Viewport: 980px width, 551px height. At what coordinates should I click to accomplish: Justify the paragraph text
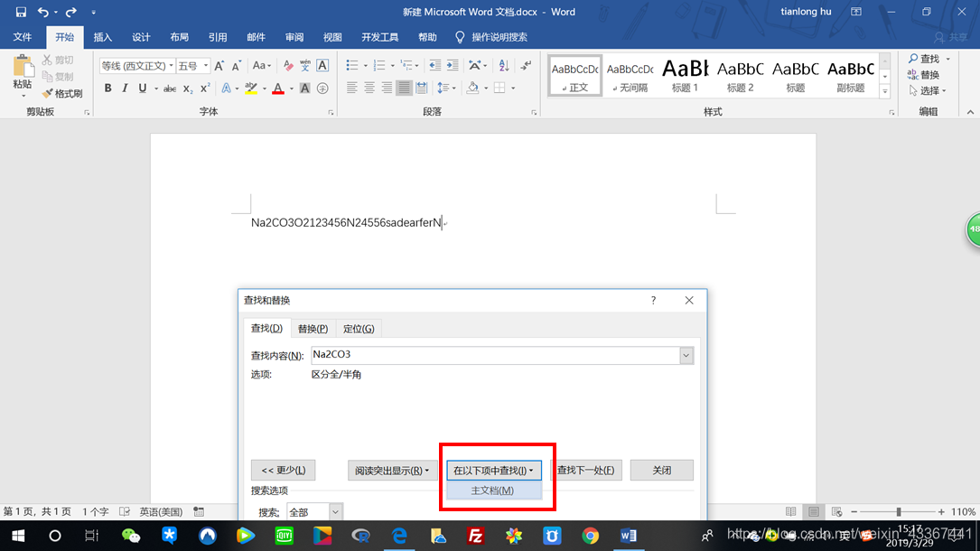pos(405,89)
